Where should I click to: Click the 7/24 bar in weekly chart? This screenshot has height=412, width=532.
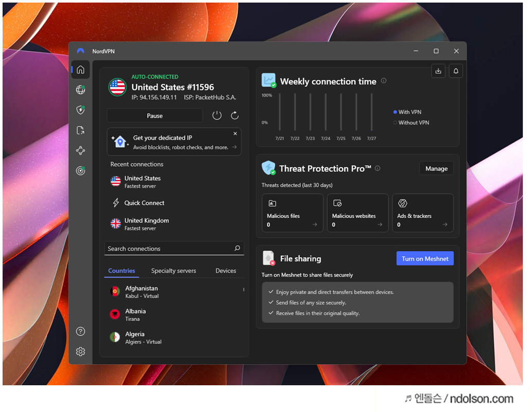pyautogui.click(x=326, y=112)
